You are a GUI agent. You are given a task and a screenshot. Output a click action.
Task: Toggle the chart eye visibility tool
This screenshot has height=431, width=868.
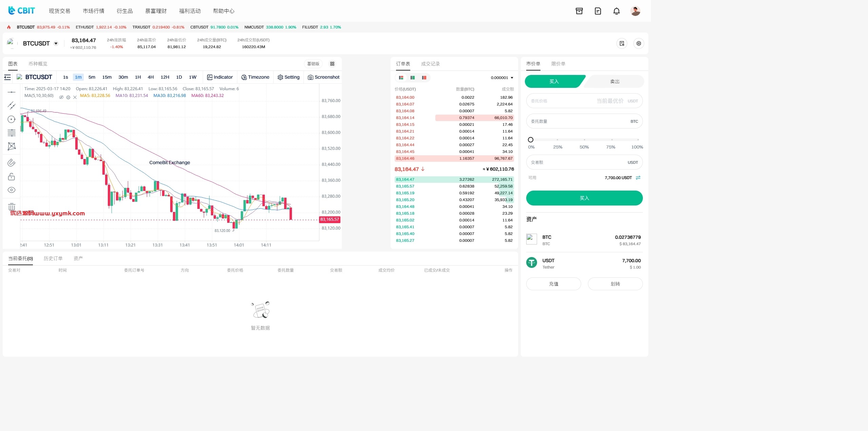[12, 190]
